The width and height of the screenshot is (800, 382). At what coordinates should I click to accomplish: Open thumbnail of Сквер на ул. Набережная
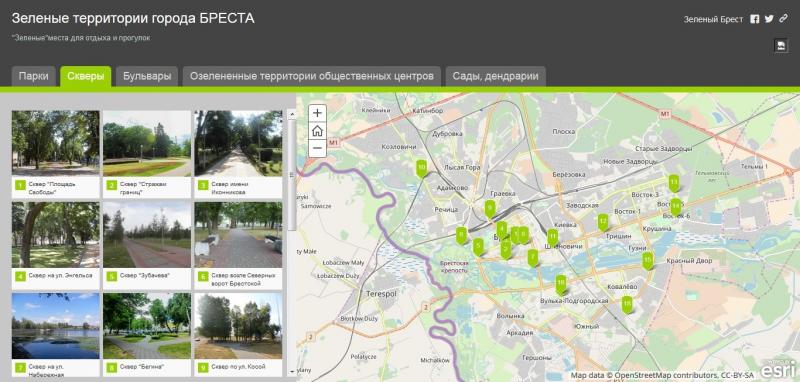56,326
